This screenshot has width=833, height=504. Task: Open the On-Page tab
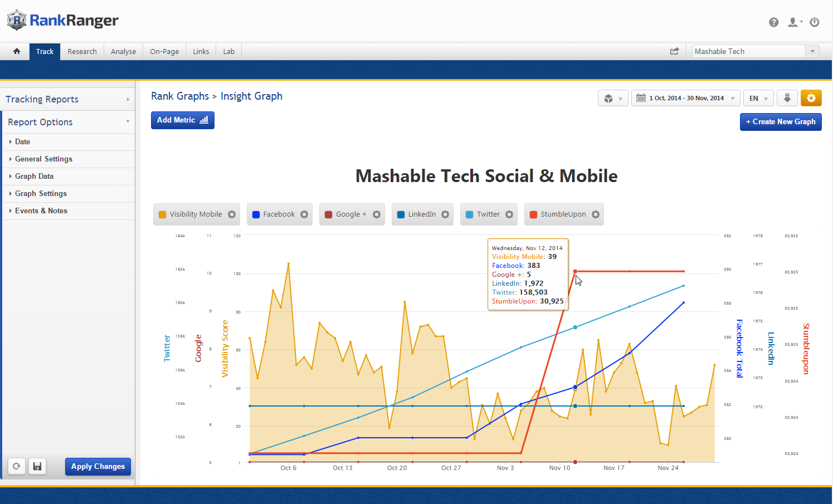pos(164,51)
